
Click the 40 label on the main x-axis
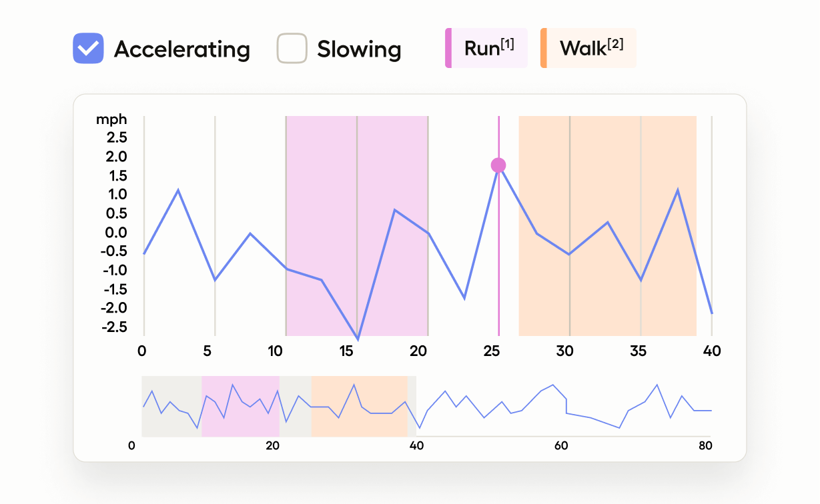click(712, 351)
